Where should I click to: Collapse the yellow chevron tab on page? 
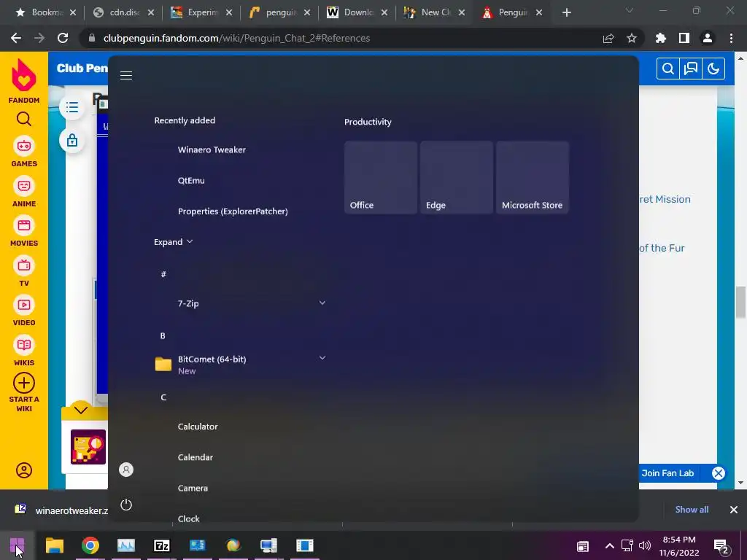point(81,410)
